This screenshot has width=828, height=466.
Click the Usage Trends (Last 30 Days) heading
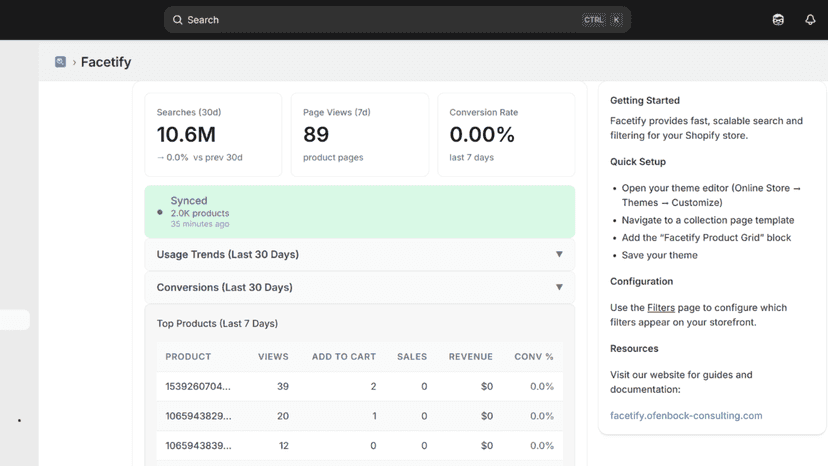(228, 254)
